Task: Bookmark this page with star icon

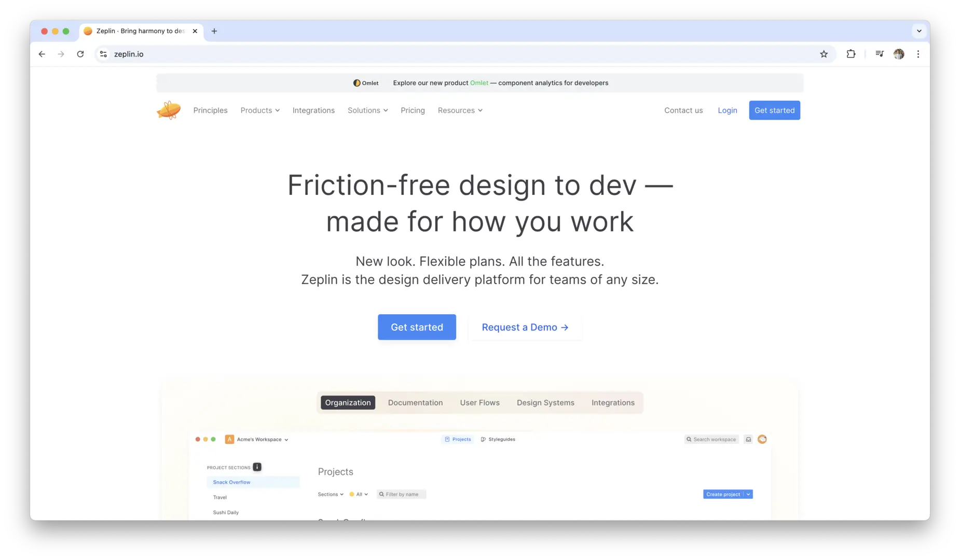Action: pyautogui.click(x=824, y=54)
